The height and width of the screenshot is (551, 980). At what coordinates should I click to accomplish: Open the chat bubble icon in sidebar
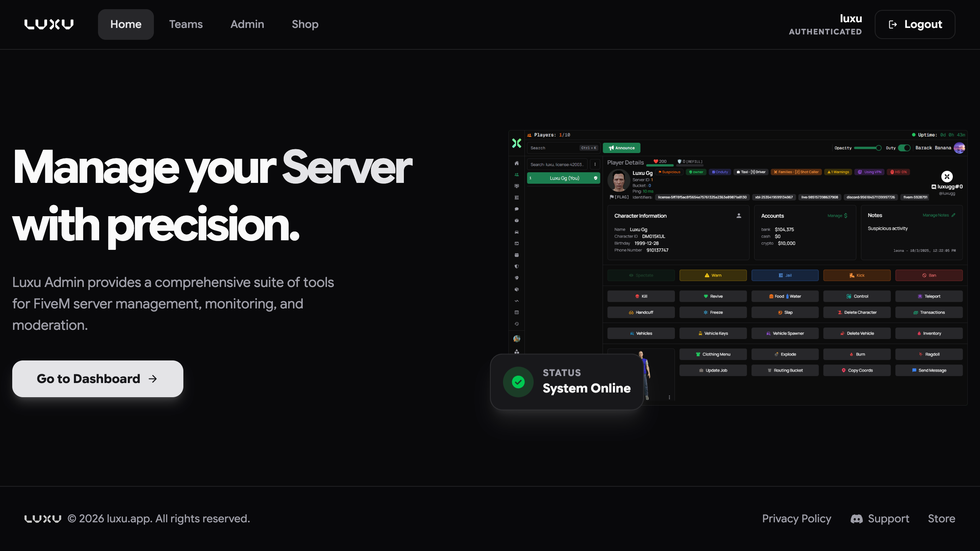click(516, 209)
